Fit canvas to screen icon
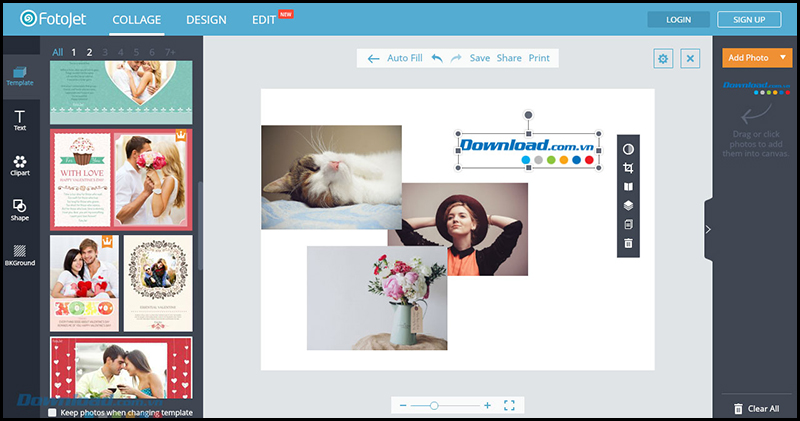Viewport: 800px width, 421px height. 509,405
